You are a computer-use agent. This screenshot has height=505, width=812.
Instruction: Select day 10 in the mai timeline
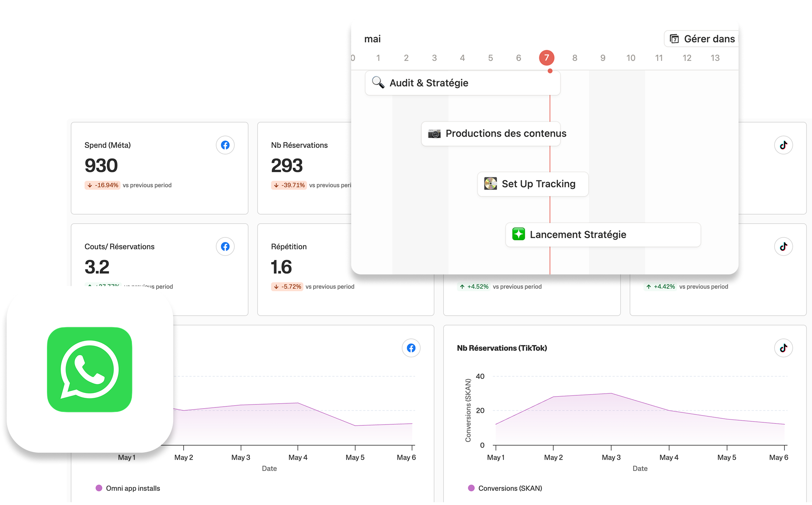(x=631, y=58)
